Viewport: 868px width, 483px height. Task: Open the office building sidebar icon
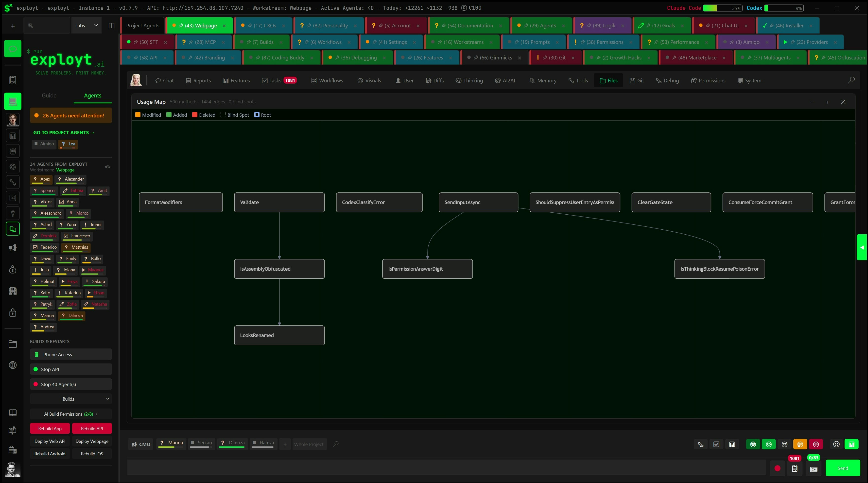click(x=13, y=291)
